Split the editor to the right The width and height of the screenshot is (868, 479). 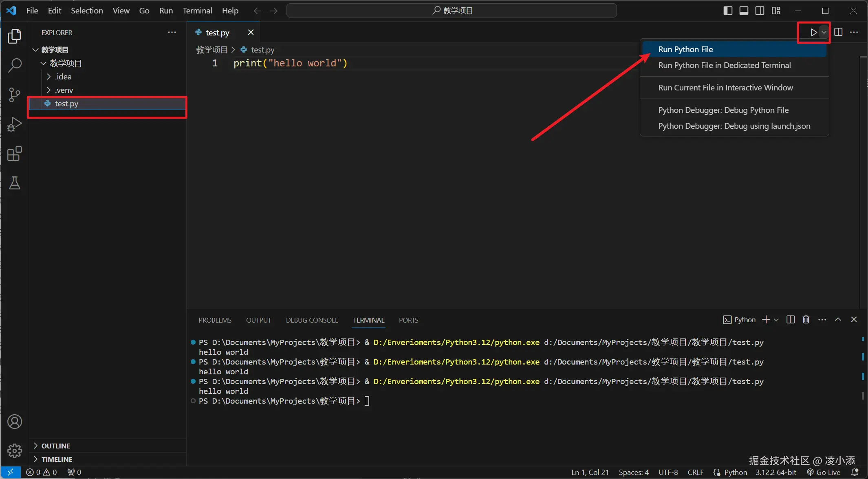pos(838,32)
